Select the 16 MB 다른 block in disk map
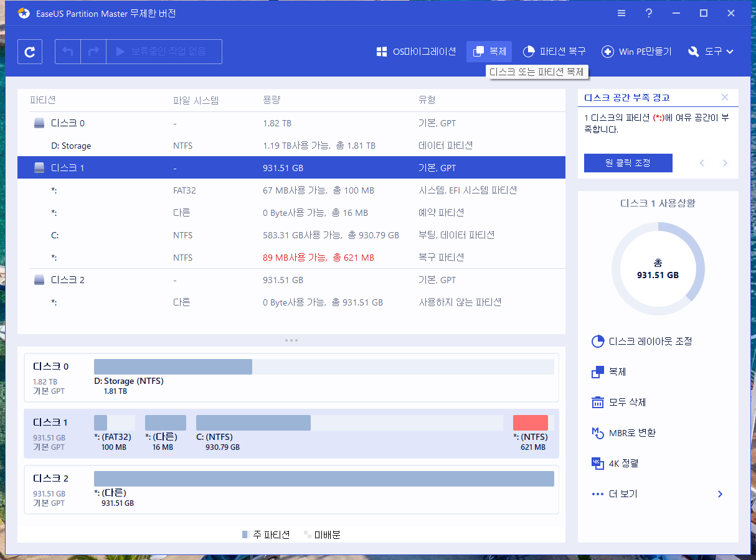Image resolution: width=756 pixels, height=560 pixels. [x=166, y=422]
